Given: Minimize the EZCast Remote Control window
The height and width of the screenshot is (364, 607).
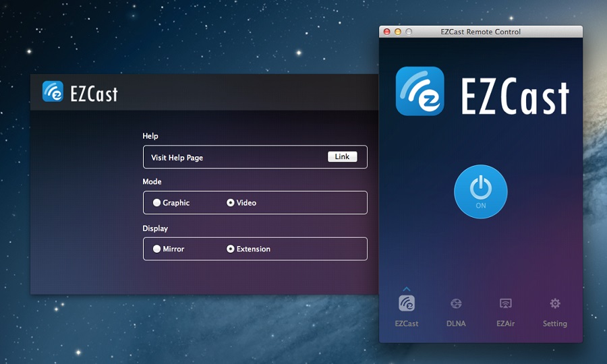Looking at the screenshot, I should point(397,32).
